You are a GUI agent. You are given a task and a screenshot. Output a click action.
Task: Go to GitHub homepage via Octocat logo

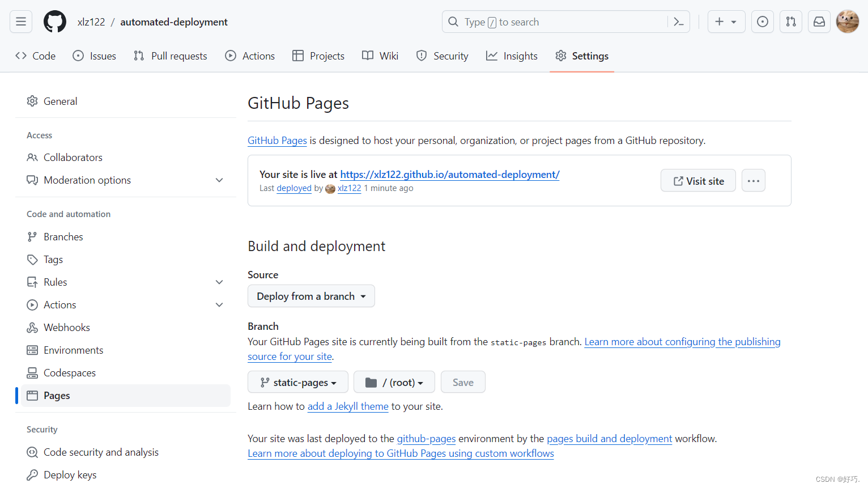[x=55, y=22]
